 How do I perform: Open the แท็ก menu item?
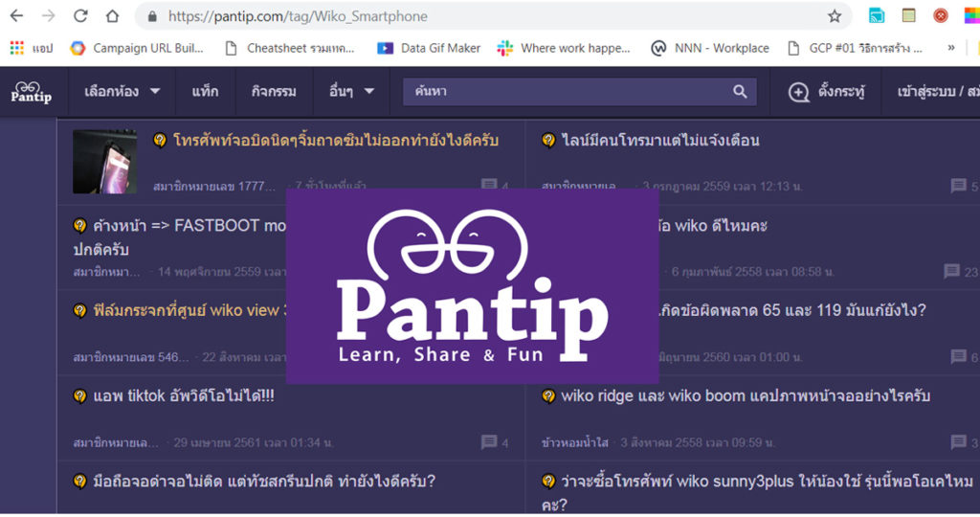coord(205,92)
